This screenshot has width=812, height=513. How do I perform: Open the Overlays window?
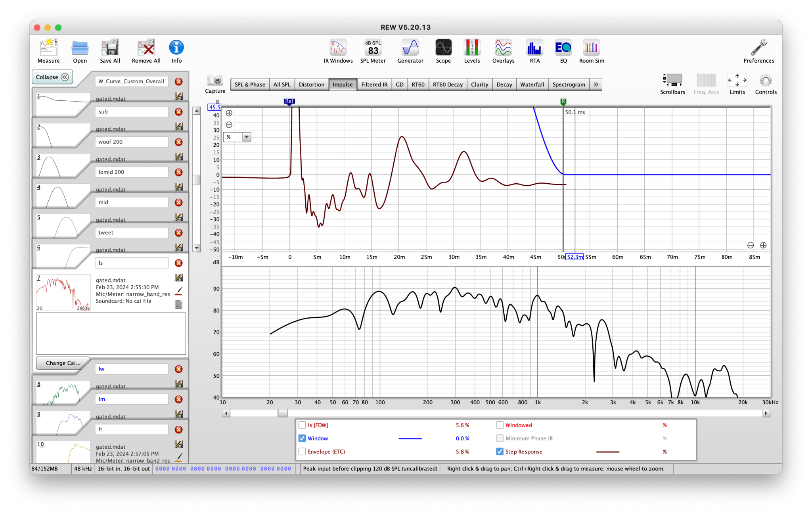(x=503, y=51)
